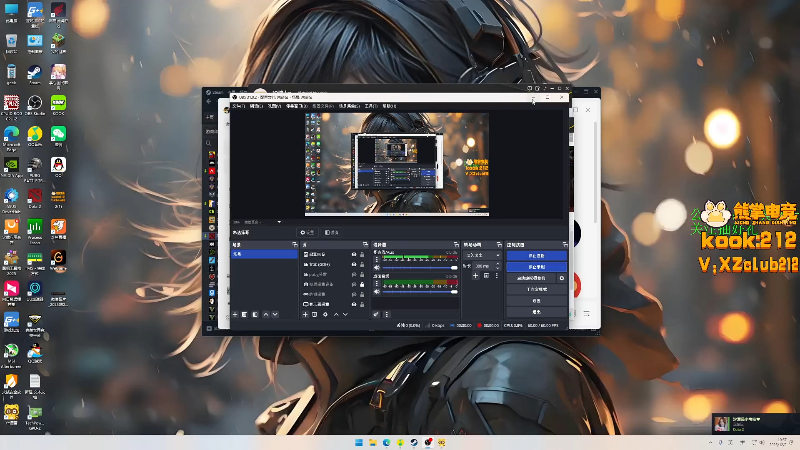Move selected source down
The image size is (800, 450).
[x=345, y=314]
